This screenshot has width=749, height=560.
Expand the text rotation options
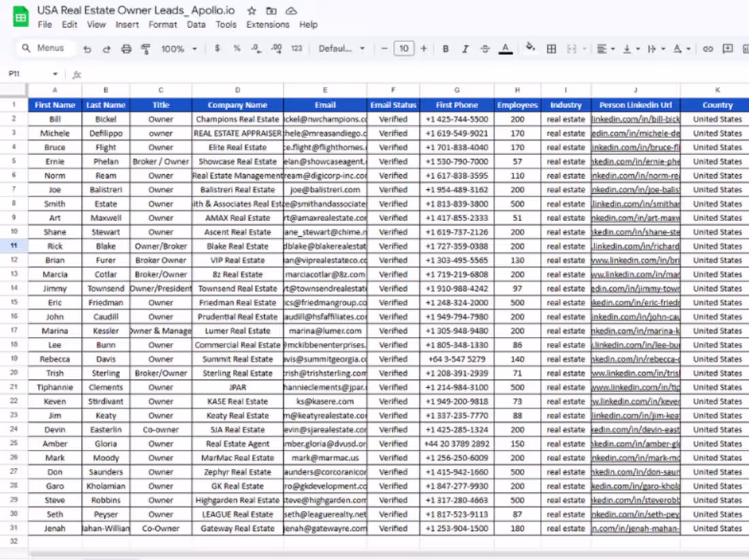click(x=688, y=49)
